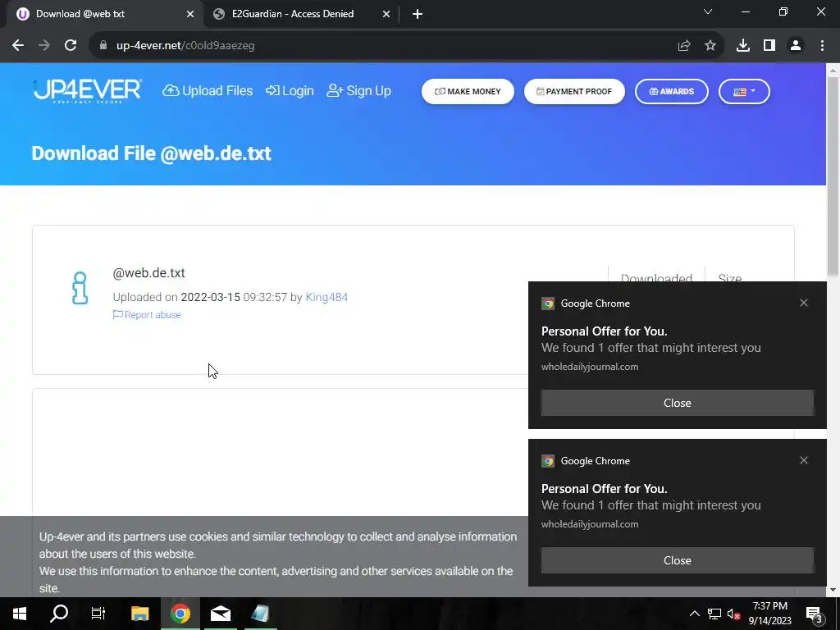This screenshot has height=630, width=840.
Task: Open File Explorer from taskbar
Action: tap(139, 614)
